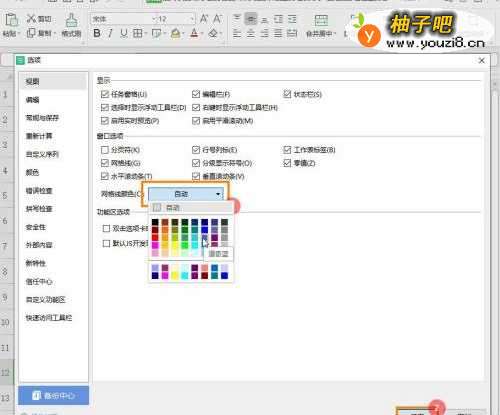The width and height of the screenshot is (500, 415).
Task: Open the 颜色 category in the sidebar
Action: click(33, 172)
